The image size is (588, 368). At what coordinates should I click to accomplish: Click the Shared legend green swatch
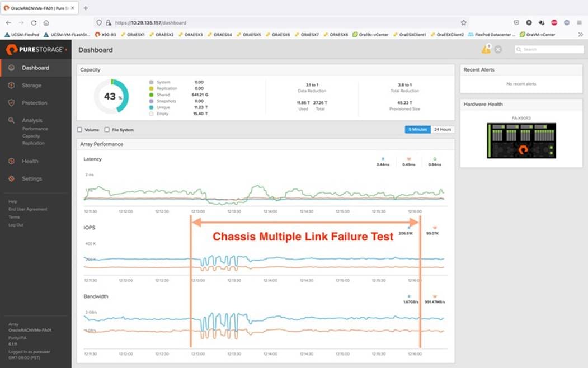(x=151, y=95)
